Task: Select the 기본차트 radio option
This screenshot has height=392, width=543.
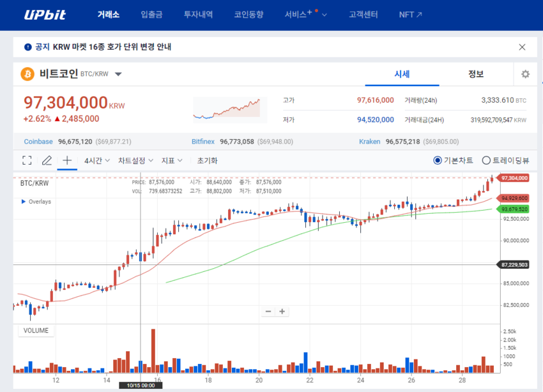Action: tap(438, 161)
